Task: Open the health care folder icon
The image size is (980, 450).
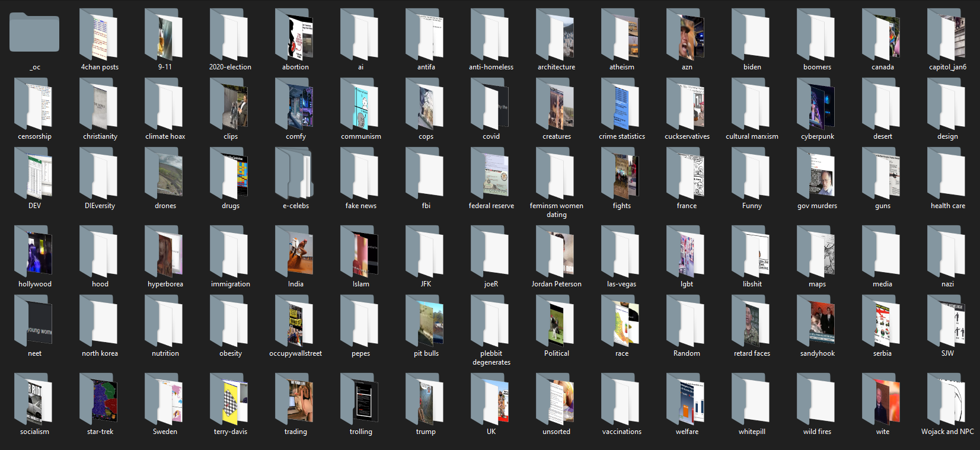Action: click(x=947, y=173)
